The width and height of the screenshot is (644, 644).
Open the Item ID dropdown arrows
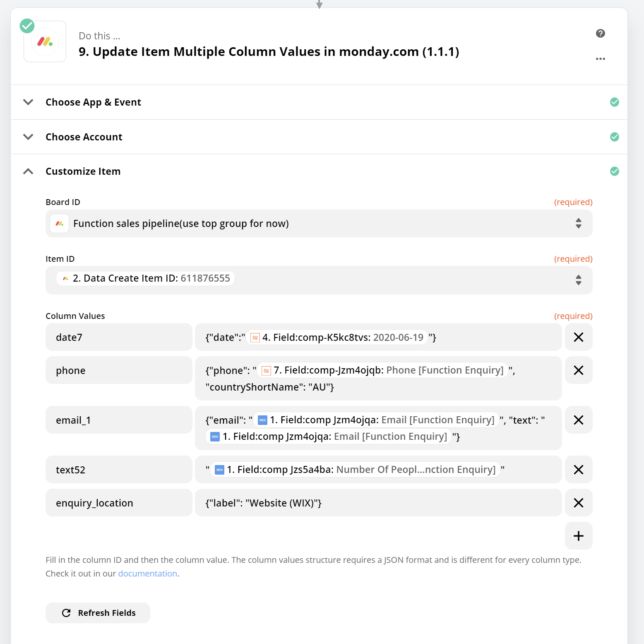[578, 280]
